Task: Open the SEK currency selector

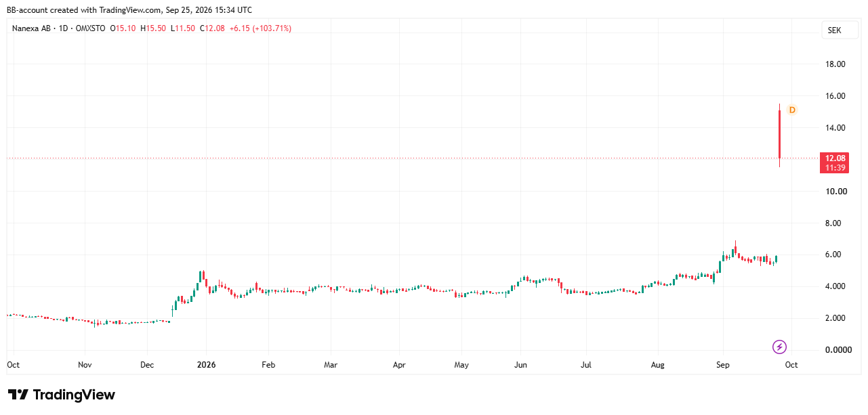Action: pyautogui.click(x=834, y=30)
